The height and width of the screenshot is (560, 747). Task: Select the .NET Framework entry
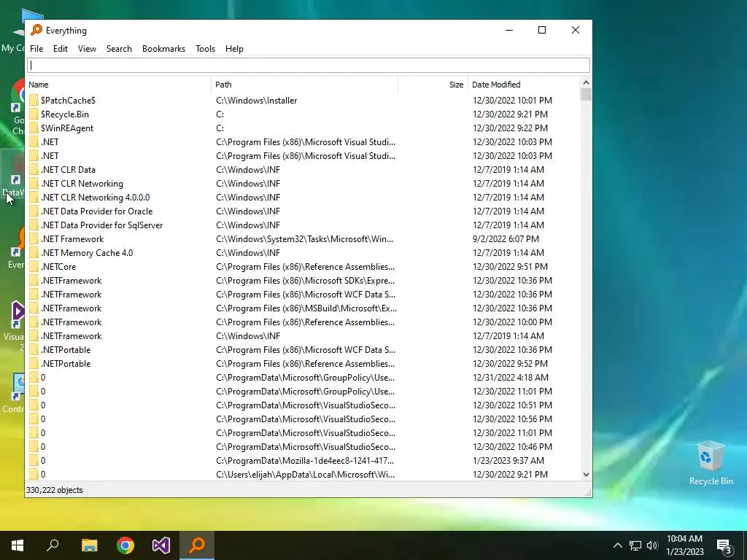[x=72, y=239]
